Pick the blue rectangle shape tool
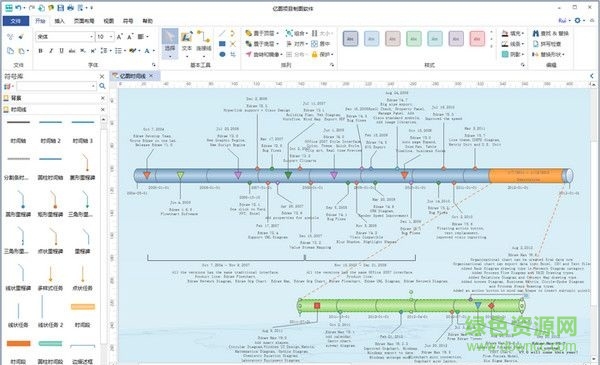This screenshot has height=365, width=600. click(x=222, y=44)
